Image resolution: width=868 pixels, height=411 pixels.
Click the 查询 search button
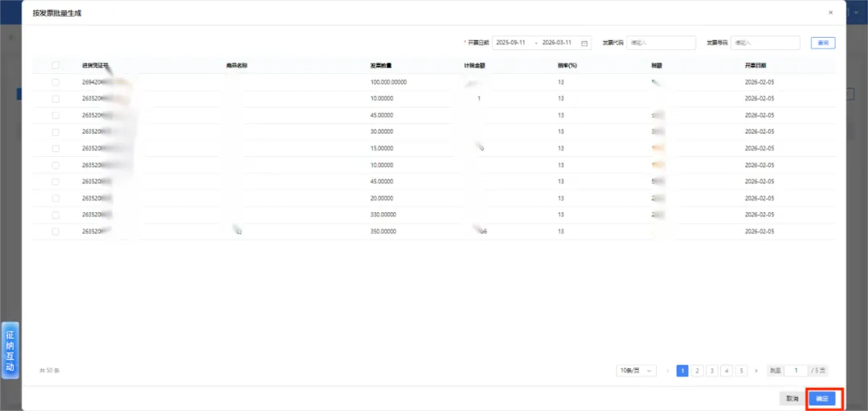823,43
